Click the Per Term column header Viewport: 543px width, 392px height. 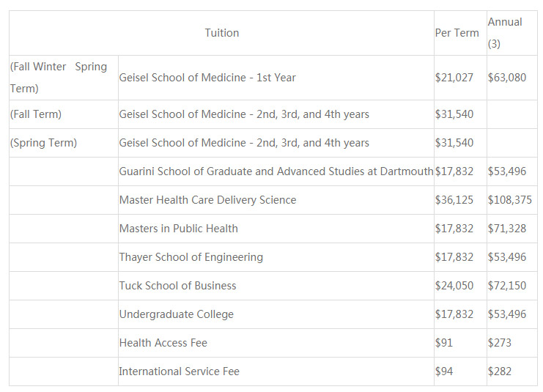457,33
